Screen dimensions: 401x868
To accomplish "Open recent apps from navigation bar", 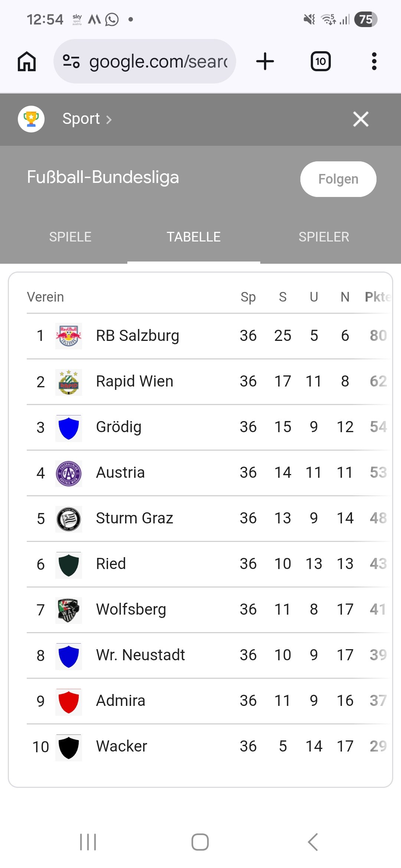I will click(88, 842).
